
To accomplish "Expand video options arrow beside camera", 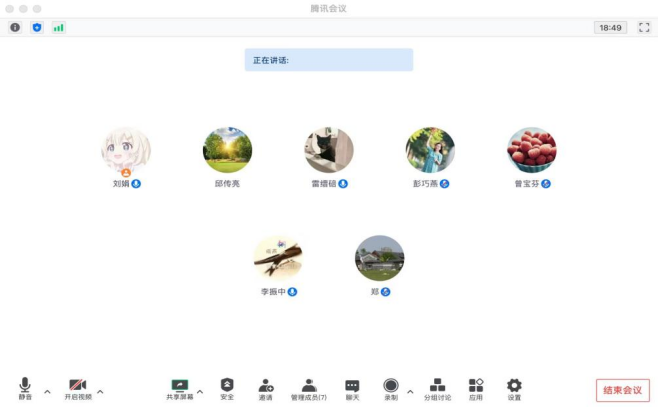I will pos(100,392).
